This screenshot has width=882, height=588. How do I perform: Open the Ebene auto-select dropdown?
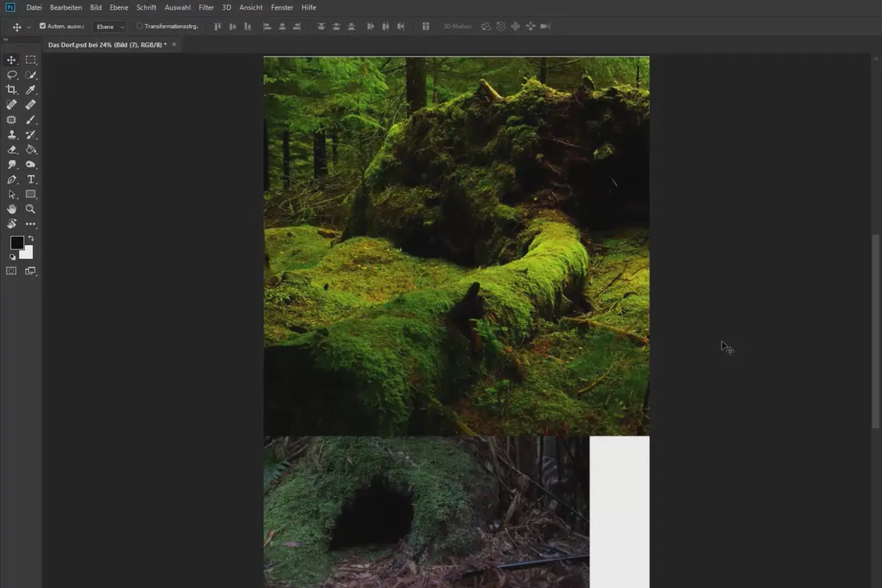pos(110,26)
